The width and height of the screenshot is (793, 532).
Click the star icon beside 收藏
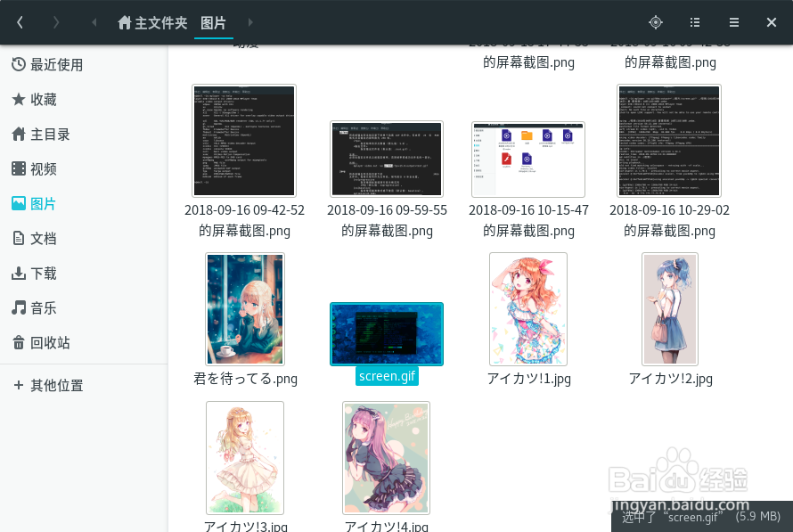click(19, 99)
